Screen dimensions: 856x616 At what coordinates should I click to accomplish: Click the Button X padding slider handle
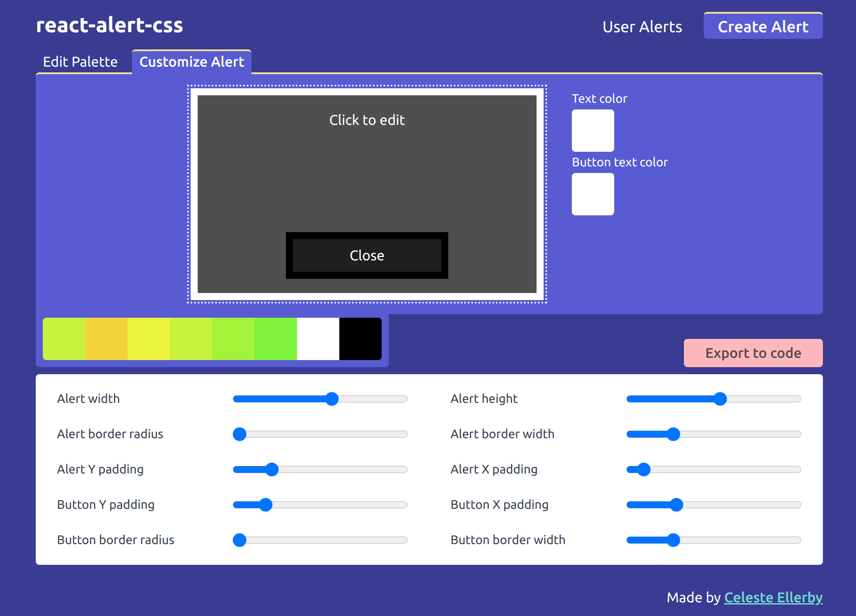pos(676,505)
